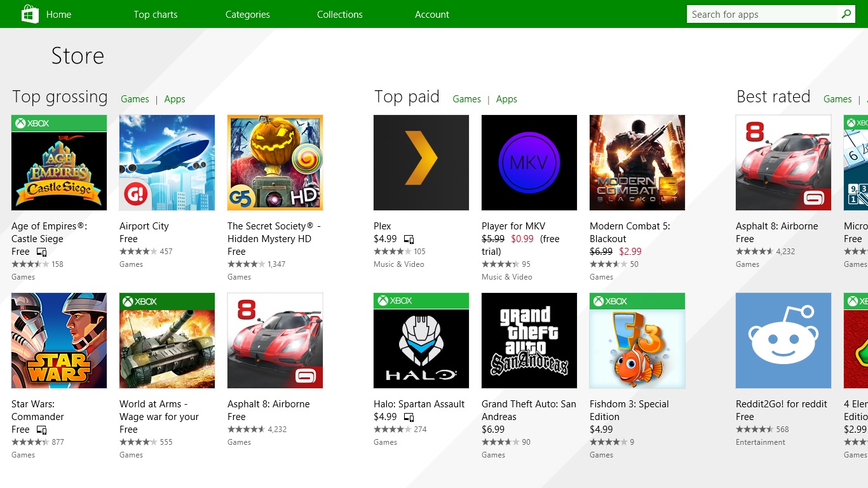Click Airport City title text
The height and width of the screenshot is (488, 868).
144,226
